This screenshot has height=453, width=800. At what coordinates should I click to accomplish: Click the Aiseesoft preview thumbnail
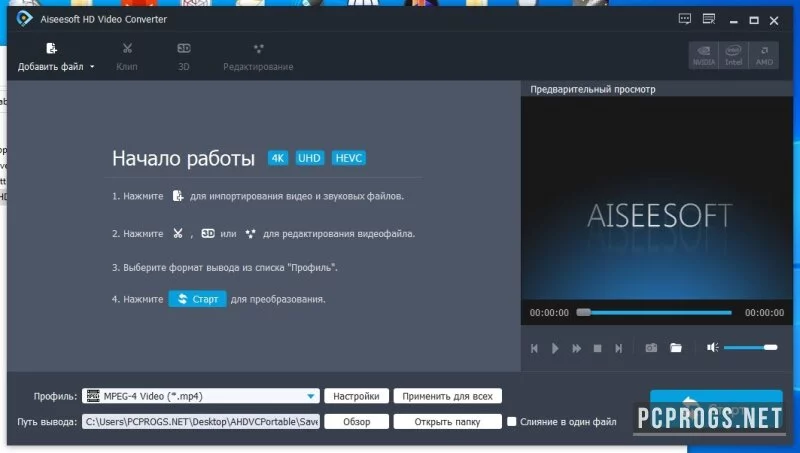pos(657,197)
